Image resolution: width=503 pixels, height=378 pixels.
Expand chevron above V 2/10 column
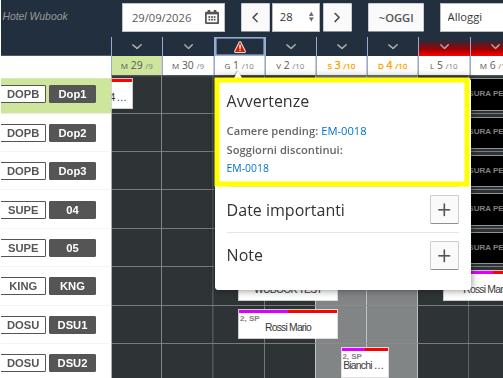click(x=291, y=46)
